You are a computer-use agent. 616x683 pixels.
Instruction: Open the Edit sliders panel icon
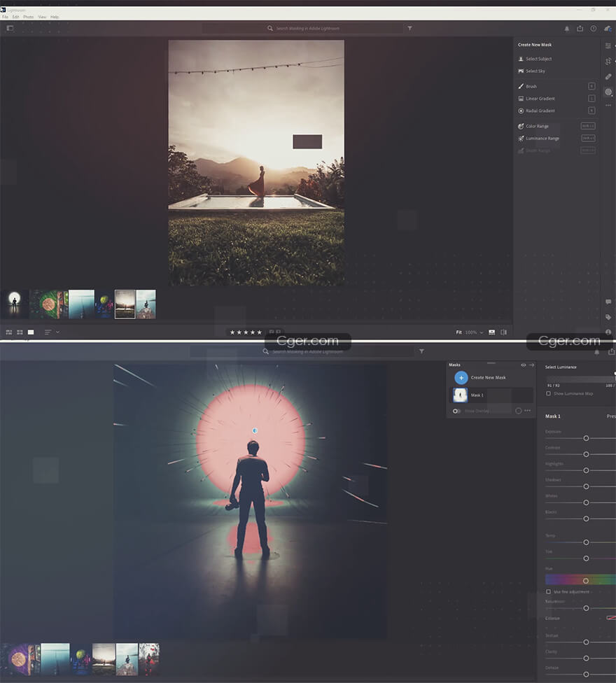[608, 45]
